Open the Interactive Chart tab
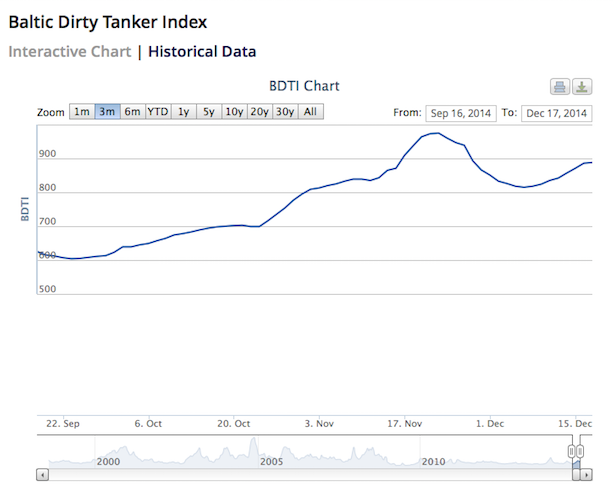Viewport: 613px width, 501px height. point(70,52)
